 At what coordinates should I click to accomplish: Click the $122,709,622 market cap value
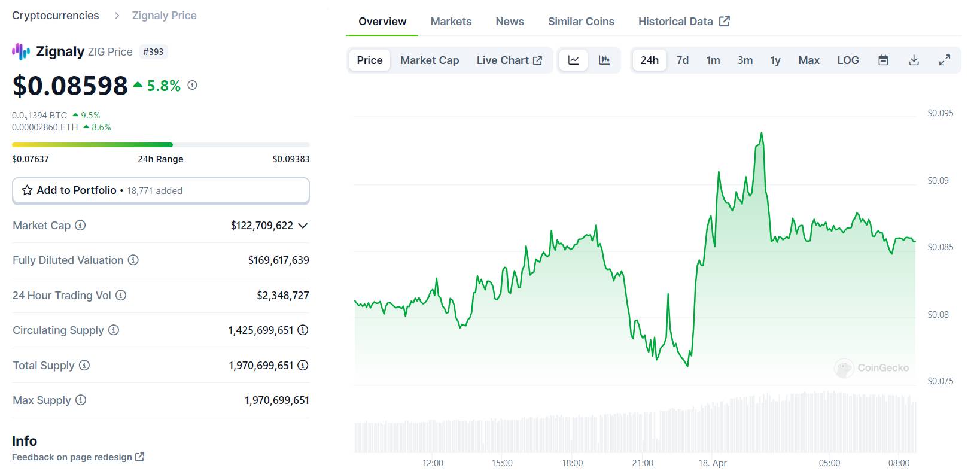(x=262, y=226)
